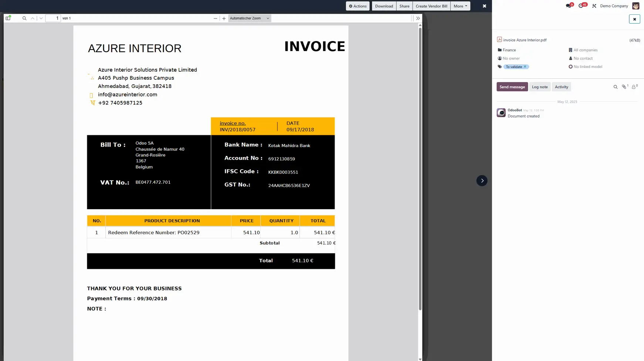Click the date 09/17/2018

300,130
